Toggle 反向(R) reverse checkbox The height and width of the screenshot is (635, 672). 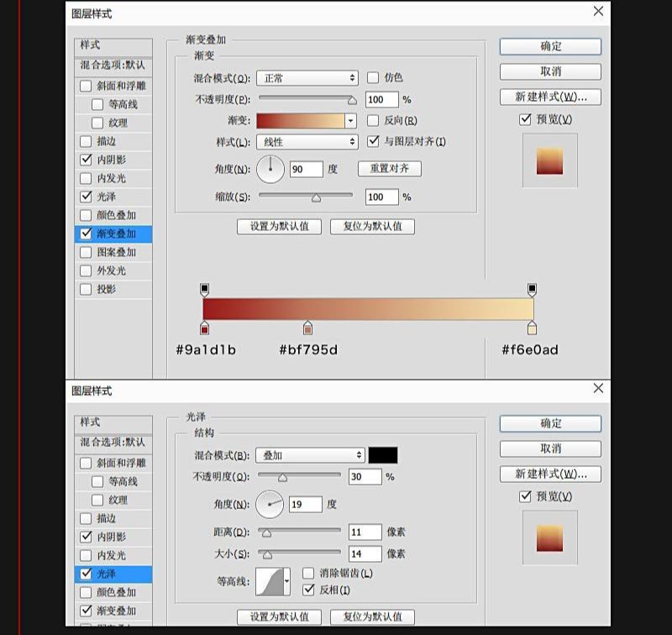click(373, 120)
